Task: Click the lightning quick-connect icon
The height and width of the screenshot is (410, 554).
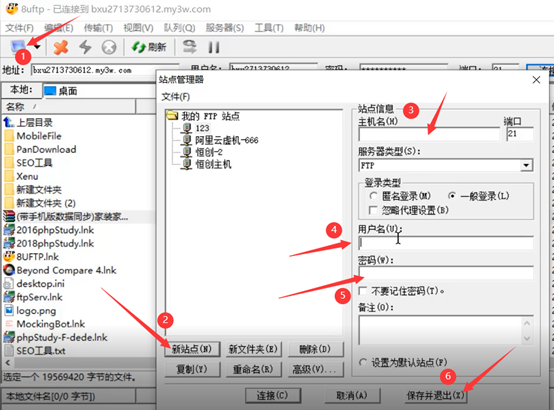Action: coord(85,47)
